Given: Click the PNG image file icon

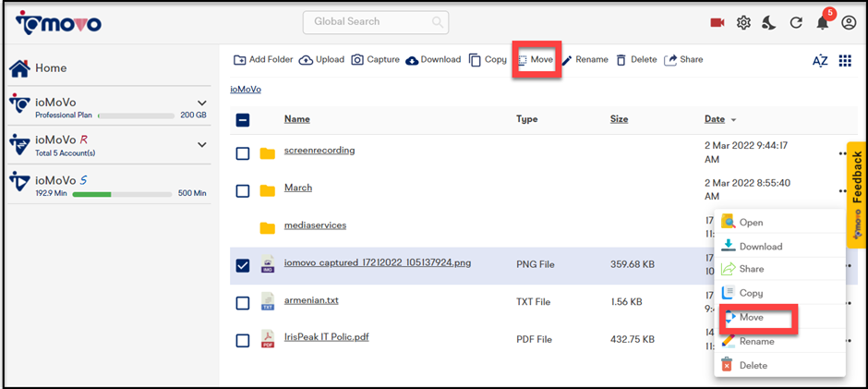Looking at the screenshot, I should [x=268, y=264].
